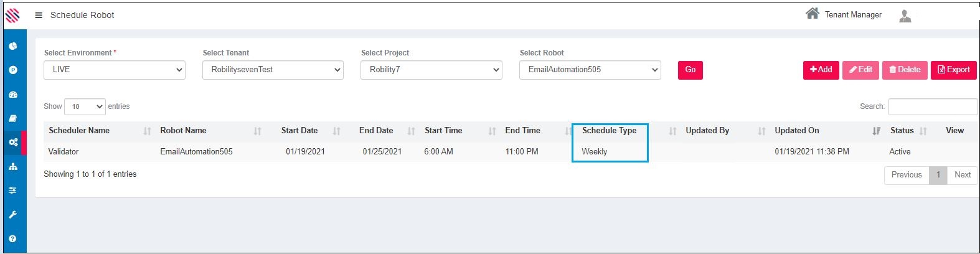Viewport: 980px width, 254px height.
Task: Open the sitemap hierarchy icon in the sidebar
Action: tap(13, 166)
